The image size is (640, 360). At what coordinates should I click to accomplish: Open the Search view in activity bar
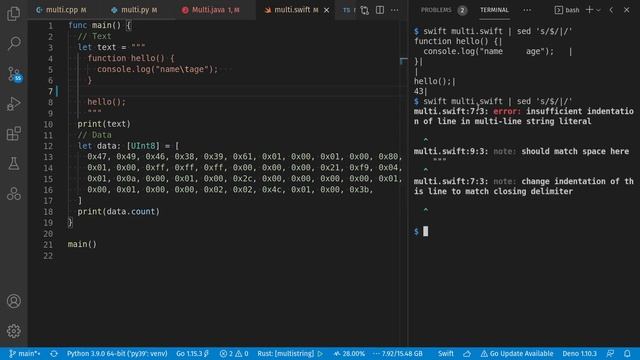click(13, 43)
